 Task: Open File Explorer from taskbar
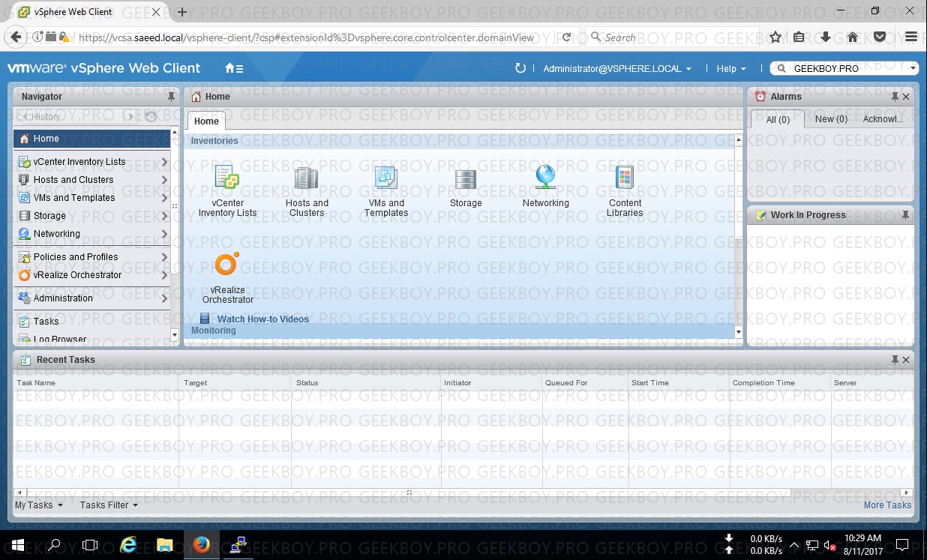[165, 545]
